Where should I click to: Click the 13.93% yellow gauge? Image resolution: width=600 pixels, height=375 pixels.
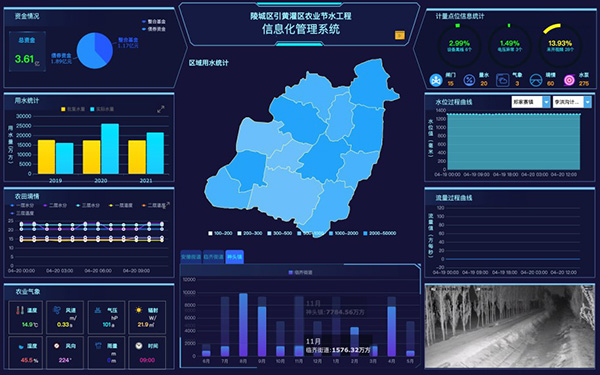point(560,46)
